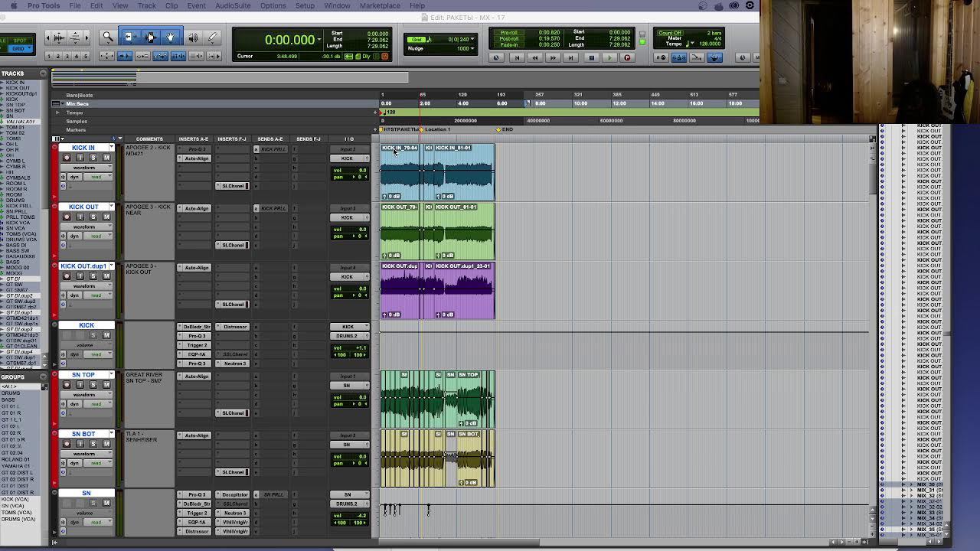
Task: Arm the transport Record button
Action: pos(627,57)
